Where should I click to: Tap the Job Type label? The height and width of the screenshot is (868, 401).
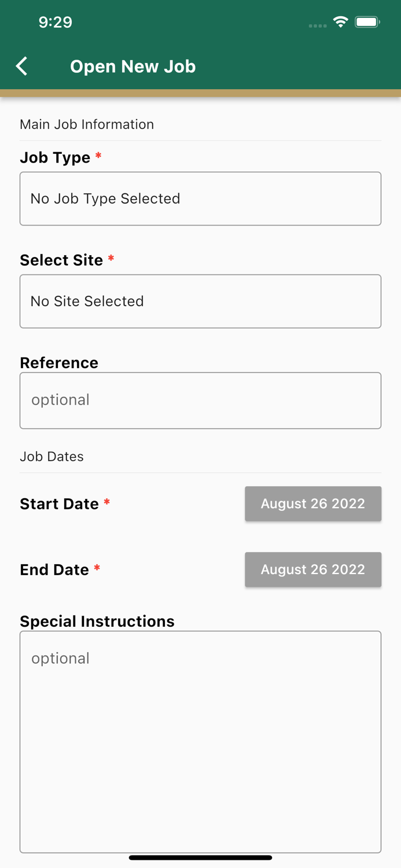pyautogui.click(x=55, y=157)
